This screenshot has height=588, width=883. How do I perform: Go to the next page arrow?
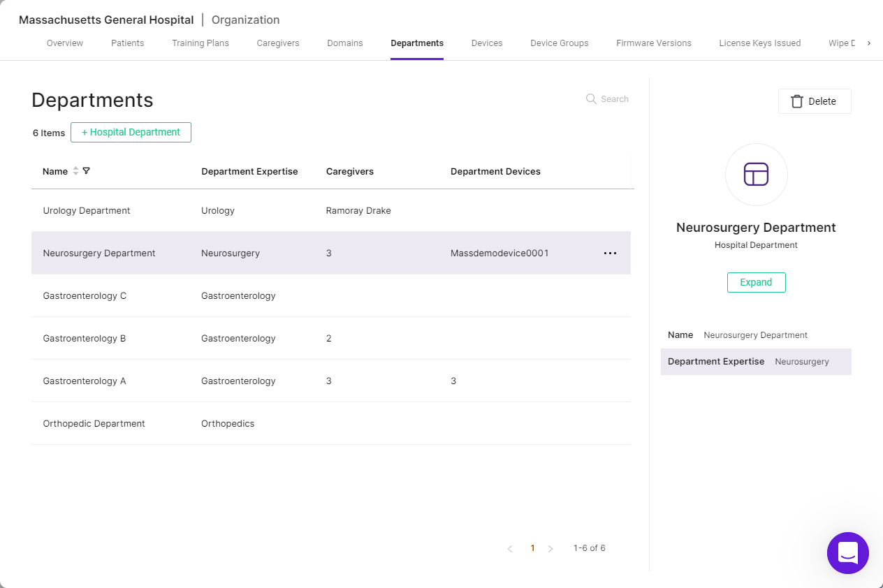coord(550,549)
